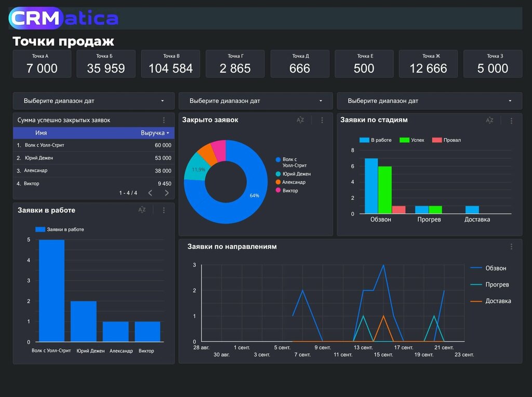Viewport: 532px width, 397px height.
Task: Click Александр donut legend entry
Action: [x=291, y=182]
